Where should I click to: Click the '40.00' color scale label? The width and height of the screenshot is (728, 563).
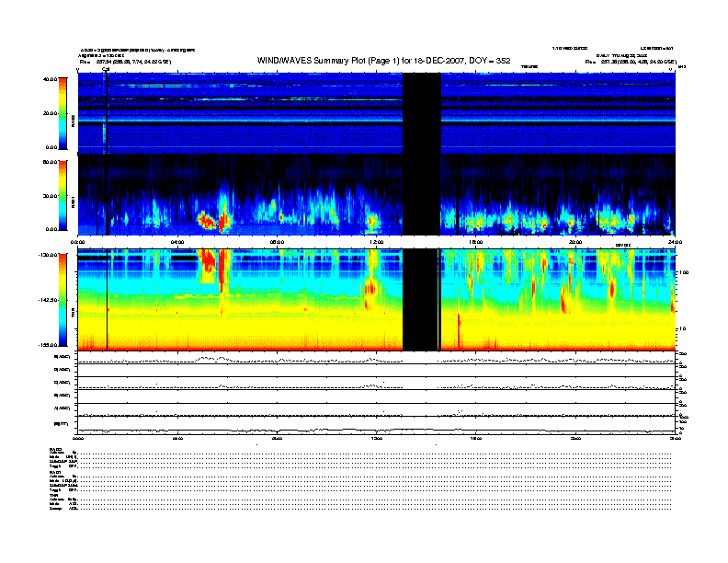coord(50,79)
